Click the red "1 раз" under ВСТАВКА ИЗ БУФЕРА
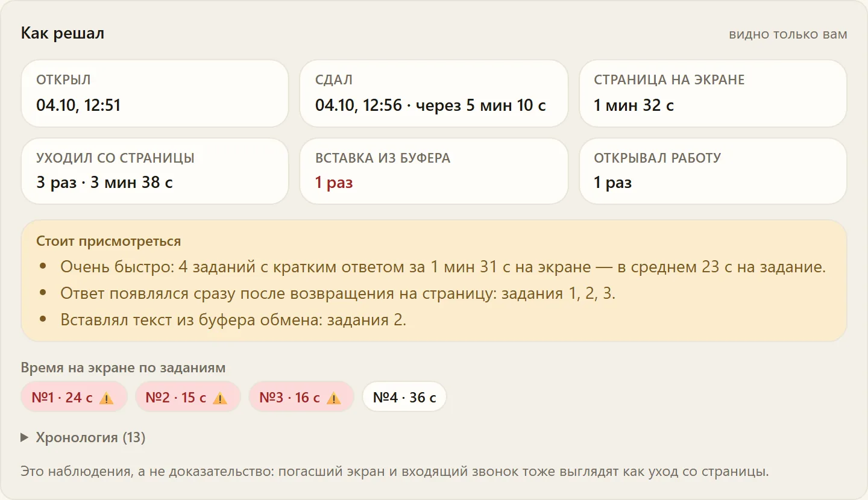The image size is (868, 500). [x=334, y=183]
